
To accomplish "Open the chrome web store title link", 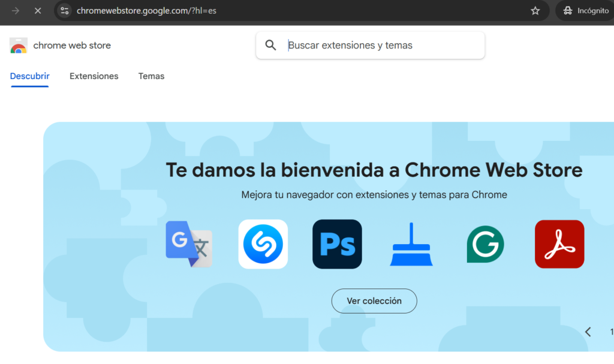I will [x=72, y=46].
